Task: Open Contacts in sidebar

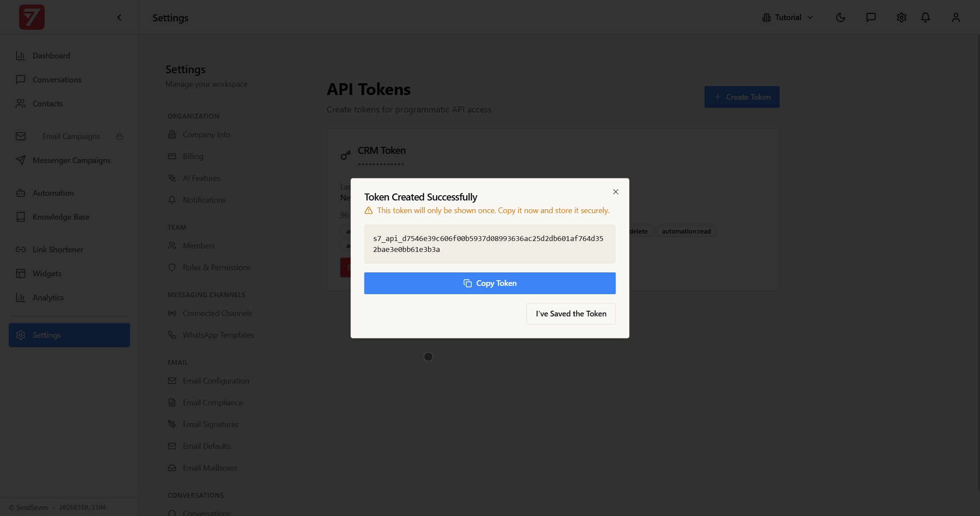Action: click(x=69, y=104)
